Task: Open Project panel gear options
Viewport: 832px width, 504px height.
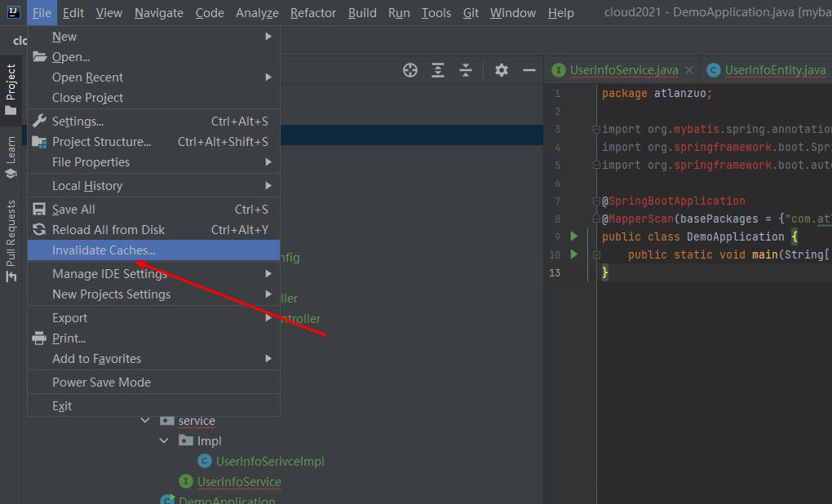Action: pyautogui.click(x=502, y=70)
